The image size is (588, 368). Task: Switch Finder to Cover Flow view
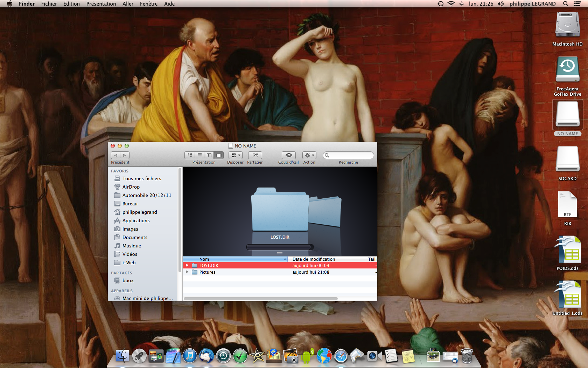(x=219, y=155)
